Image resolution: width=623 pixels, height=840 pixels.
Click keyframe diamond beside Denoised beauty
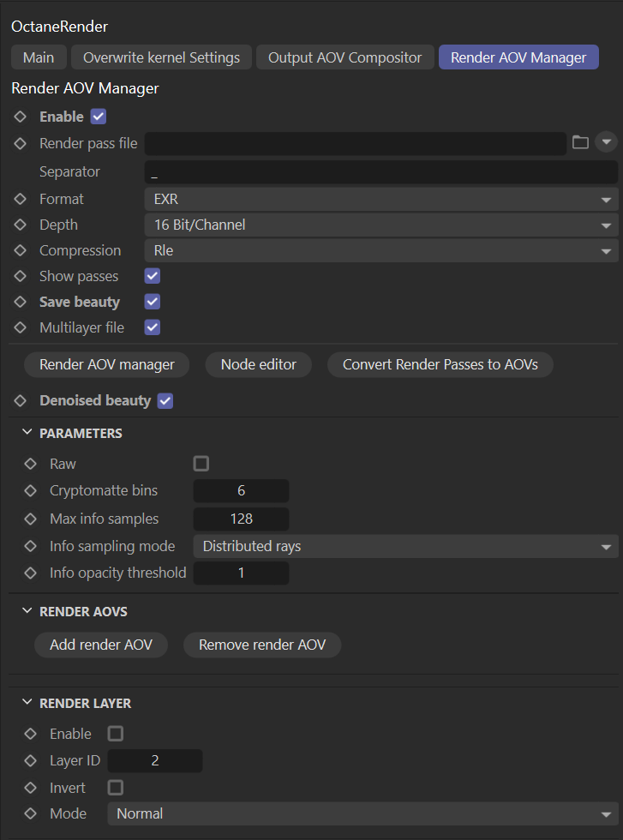pyautogui.click(x=21, y=401)
